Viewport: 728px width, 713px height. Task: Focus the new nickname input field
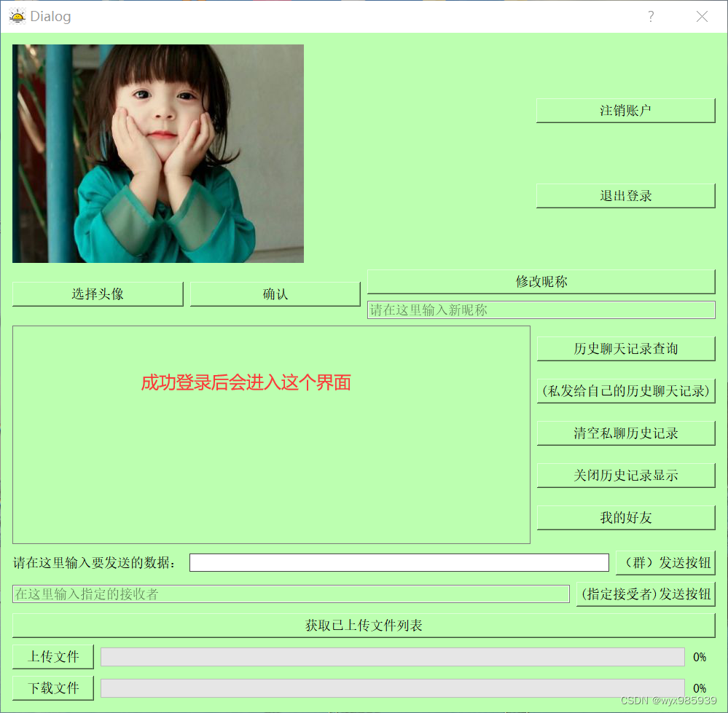click(x=541, y=310)
